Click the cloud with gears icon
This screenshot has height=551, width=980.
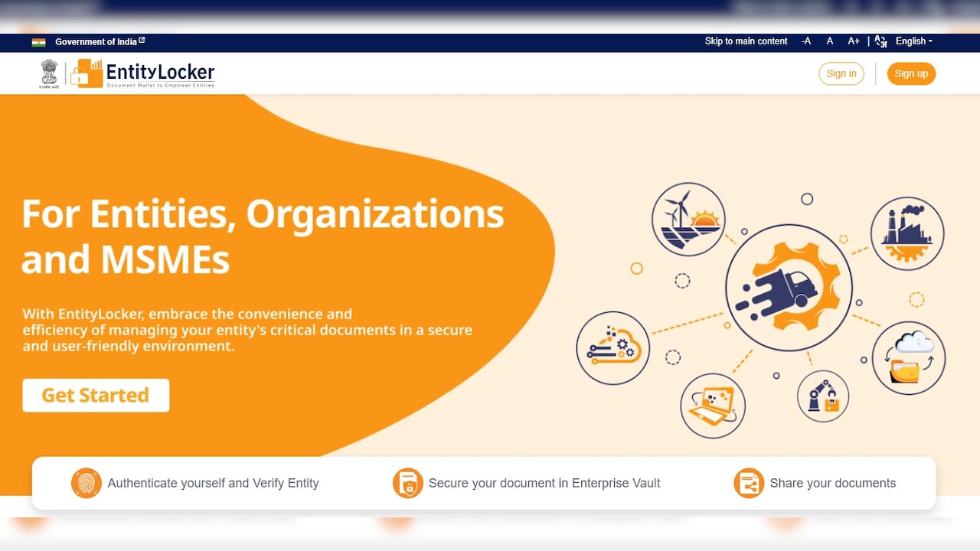(x=613, y=347)
